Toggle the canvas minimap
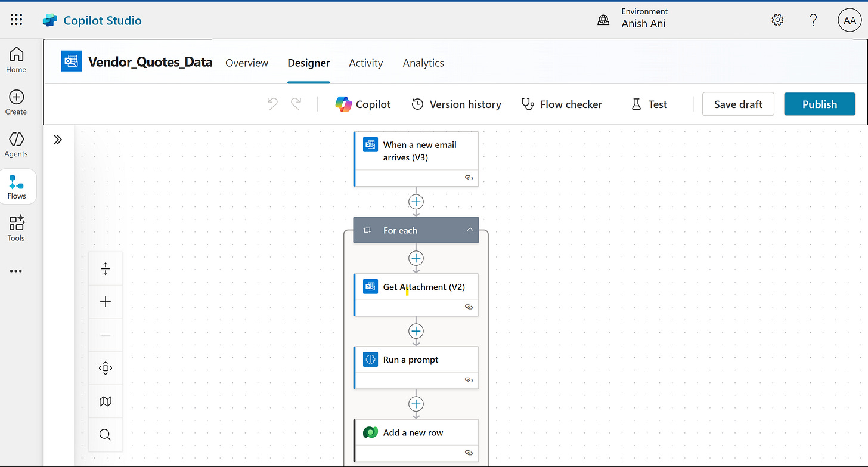868x467 pixels. (106, 401)
